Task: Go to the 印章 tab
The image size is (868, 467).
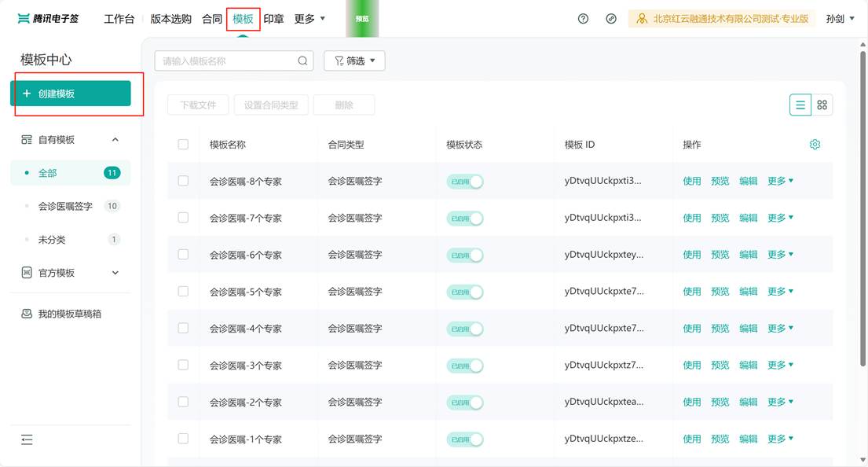Action: [x=273, y=19]
